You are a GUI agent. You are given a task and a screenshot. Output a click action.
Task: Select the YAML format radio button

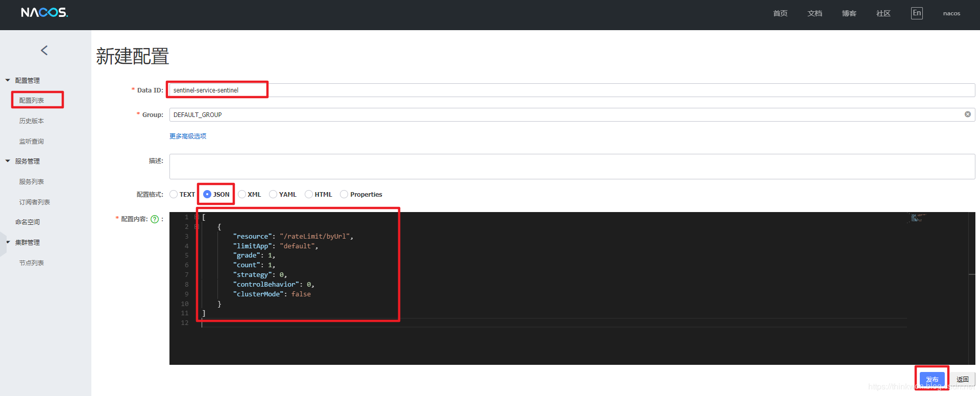pyautogui.click(x=273, y=194)
